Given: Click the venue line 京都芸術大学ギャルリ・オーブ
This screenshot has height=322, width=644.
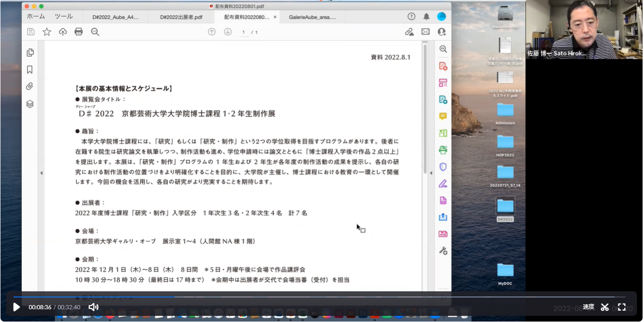Looking at the screenshot, I should (x=165, y=241).
